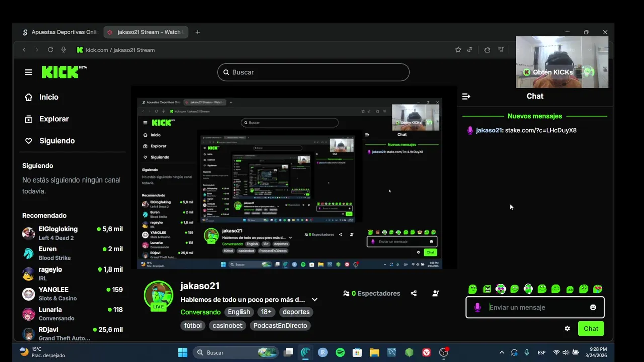The width and height of the screenshot is (644, 362).
Task: Open the Siguiendo sidebar item
Action: (x=50, y=141)
